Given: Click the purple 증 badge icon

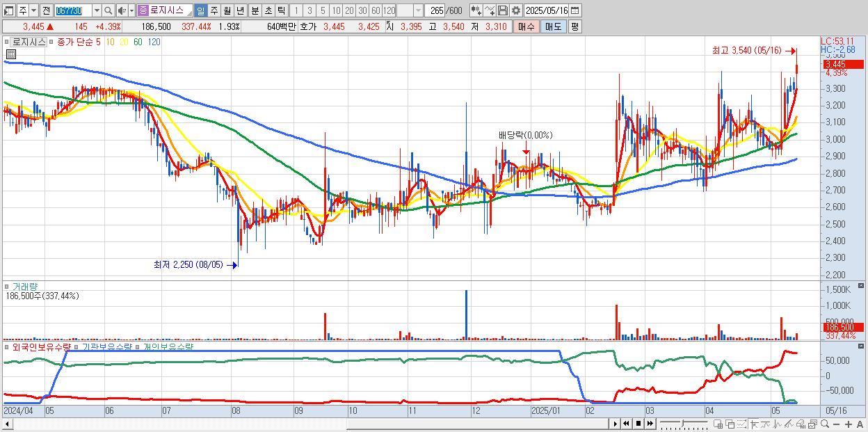Looking at the screenshot, I should [x=143, y=10].
